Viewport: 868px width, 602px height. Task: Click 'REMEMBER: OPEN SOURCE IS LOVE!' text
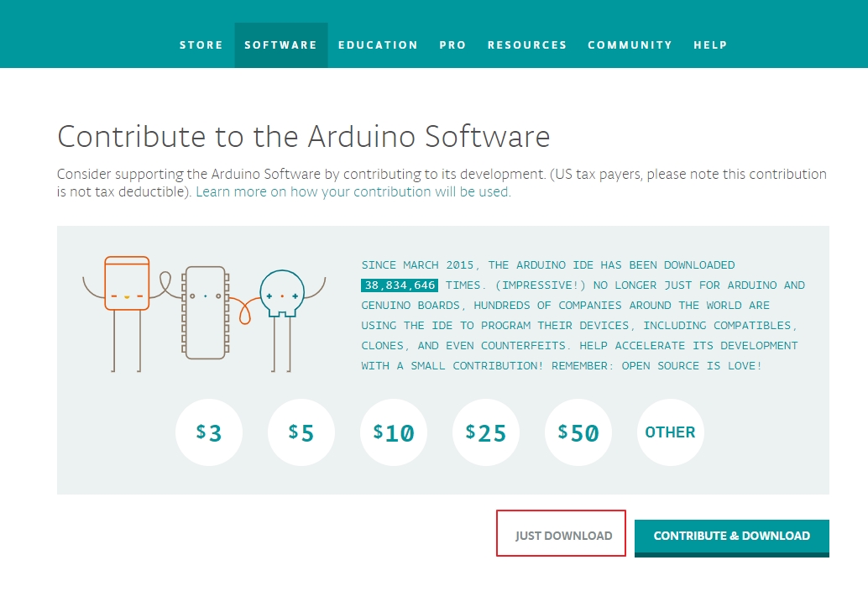(656, 366)
